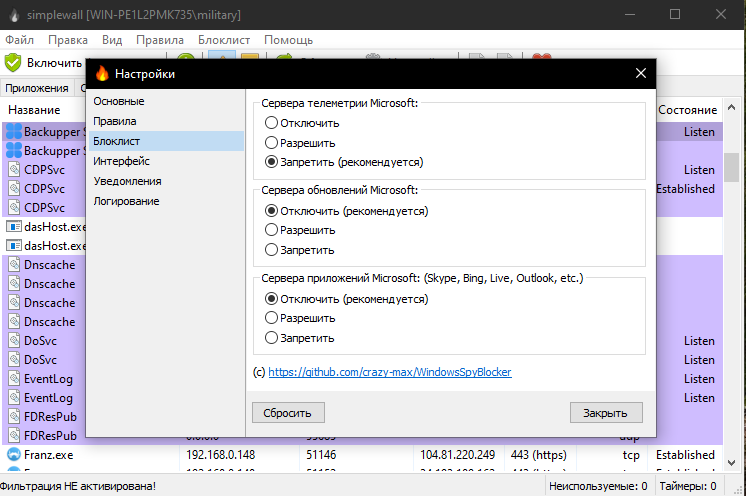Maximize the simplewall window

click(x=675, y=14)
